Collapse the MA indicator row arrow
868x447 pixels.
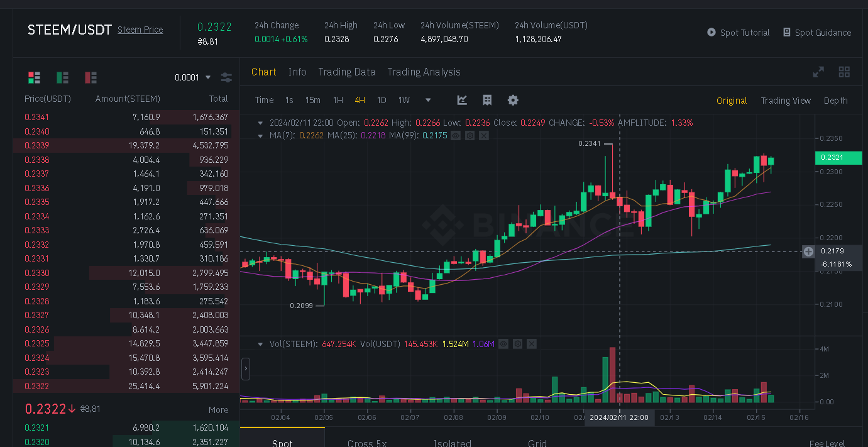pos(260,135)
